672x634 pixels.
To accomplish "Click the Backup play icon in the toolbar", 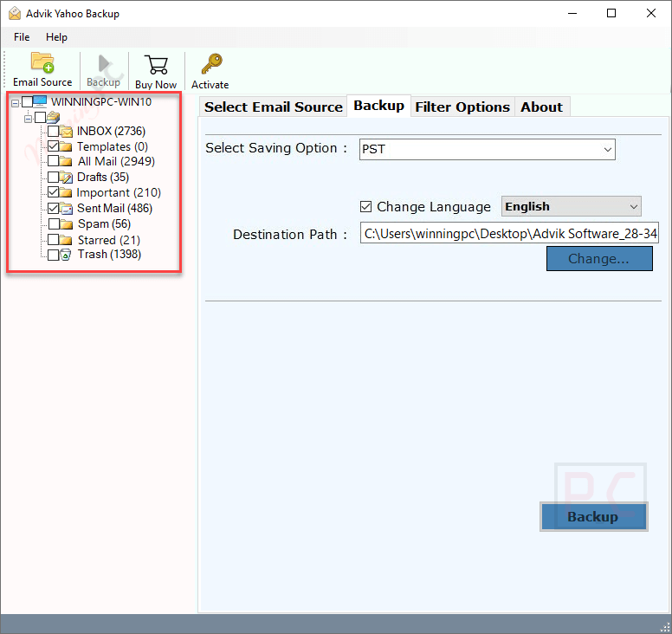I will 103,63.
